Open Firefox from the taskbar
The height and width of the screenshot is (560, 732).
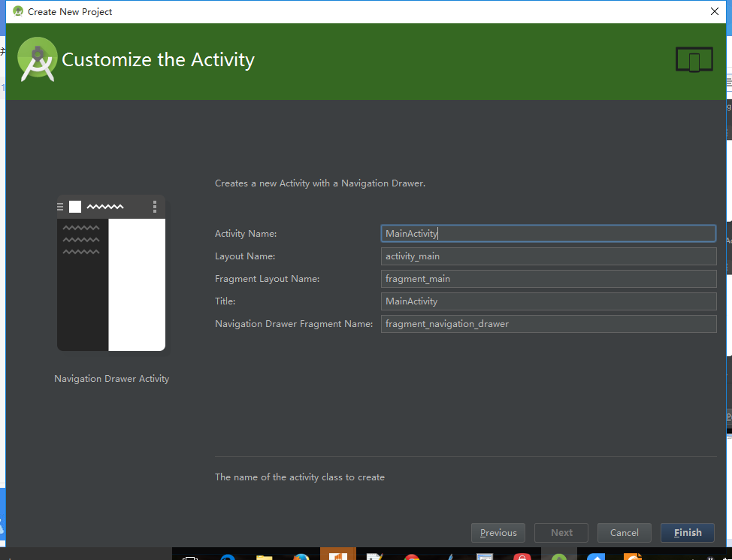(x=301, y=557)
